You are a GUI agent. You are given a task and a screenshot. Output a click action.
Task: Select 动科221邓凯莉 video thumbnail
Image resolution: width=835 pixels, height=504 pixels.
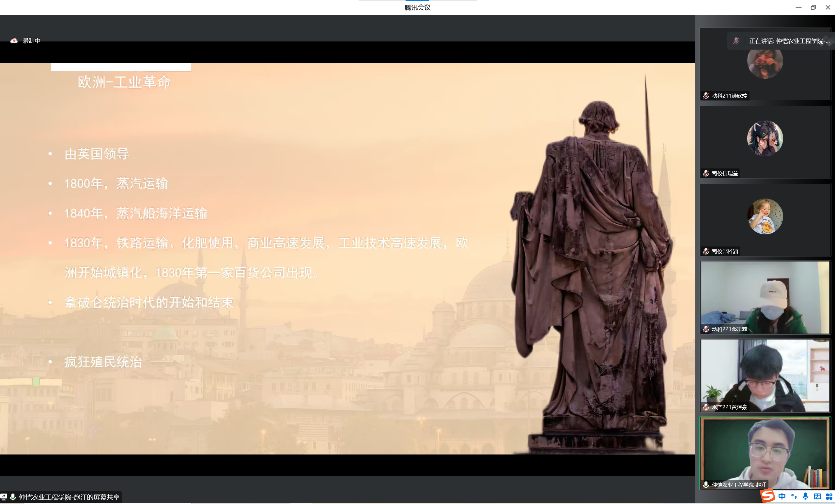tap(765, 297)
